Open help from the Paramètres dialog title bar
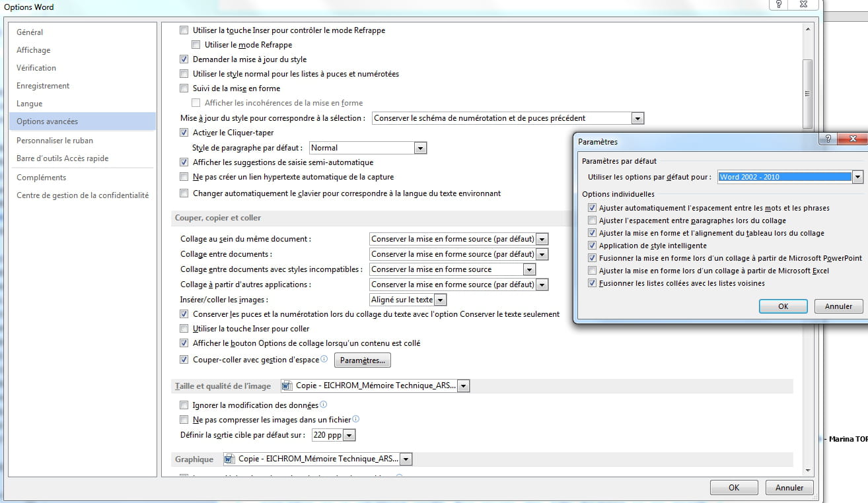Image resolution: width=868 pixels, height=503 pixels. pyautogui.click(x=825, y=139)
